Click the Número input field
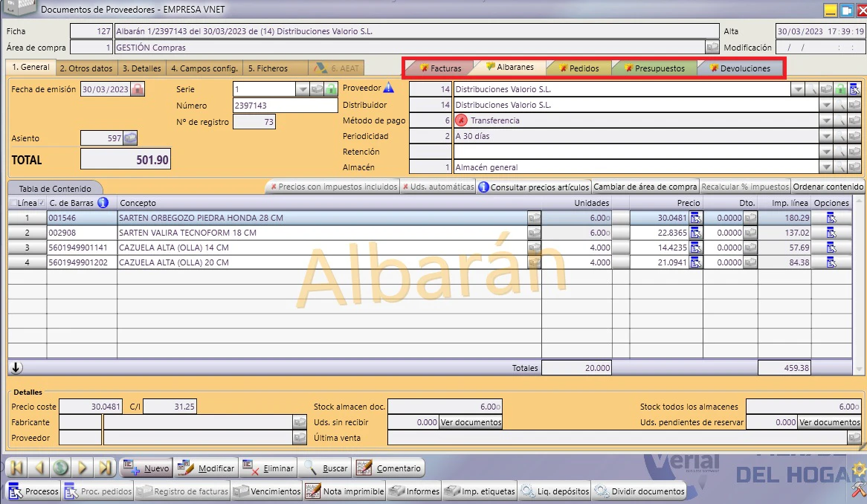 286,105
